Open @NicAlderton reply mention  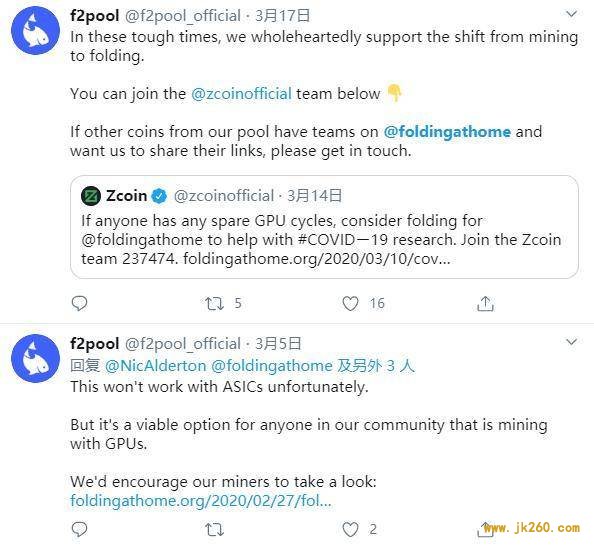(x=155, y=365)
